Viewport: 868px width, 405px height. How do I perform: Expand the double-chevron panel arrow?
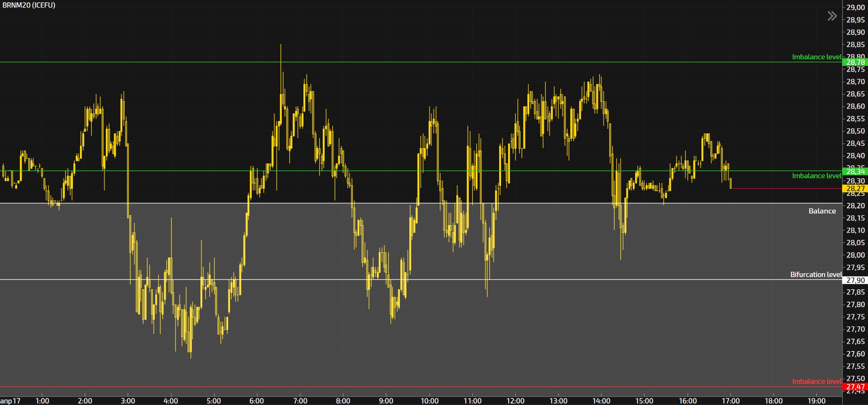click(832, 16)
